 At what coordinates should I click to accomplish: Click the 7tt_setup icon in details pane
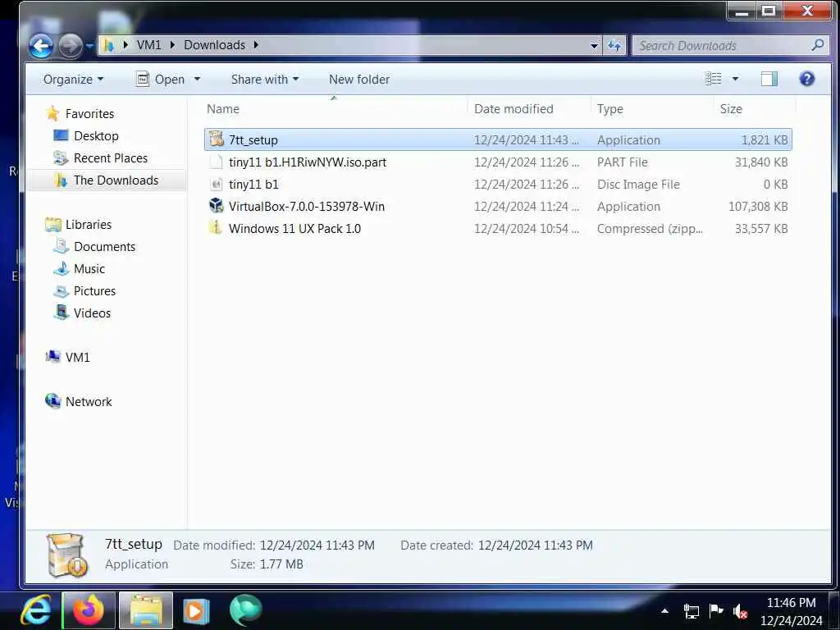[66, 555]
